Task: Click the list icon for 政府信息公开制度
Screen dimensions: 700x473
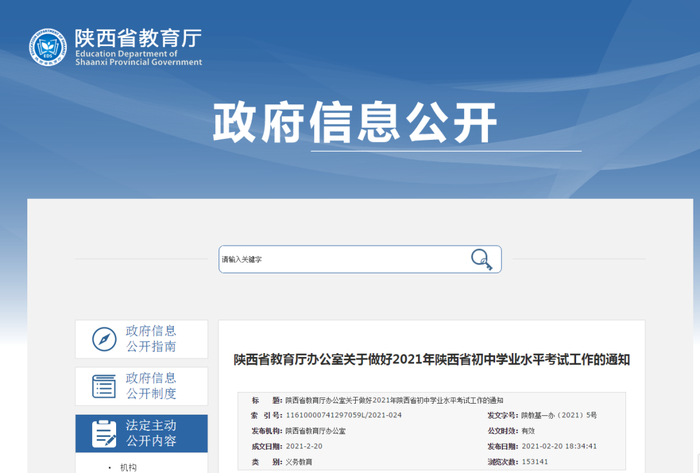Action: pos(104,386)
